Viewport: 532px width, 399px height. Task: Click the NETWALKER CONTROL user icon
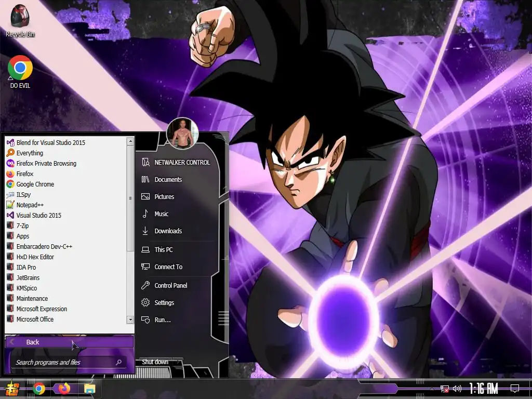(145, 163)
